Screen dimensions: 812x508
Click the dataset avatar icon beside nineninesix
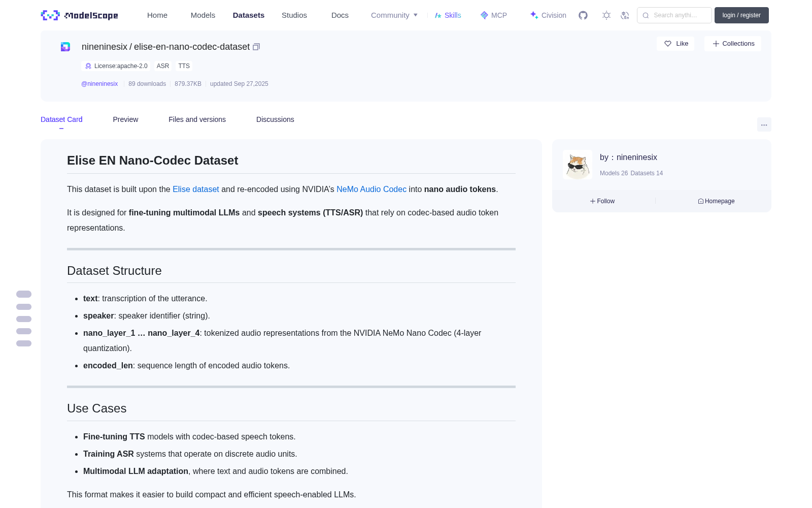coord(65,47)
